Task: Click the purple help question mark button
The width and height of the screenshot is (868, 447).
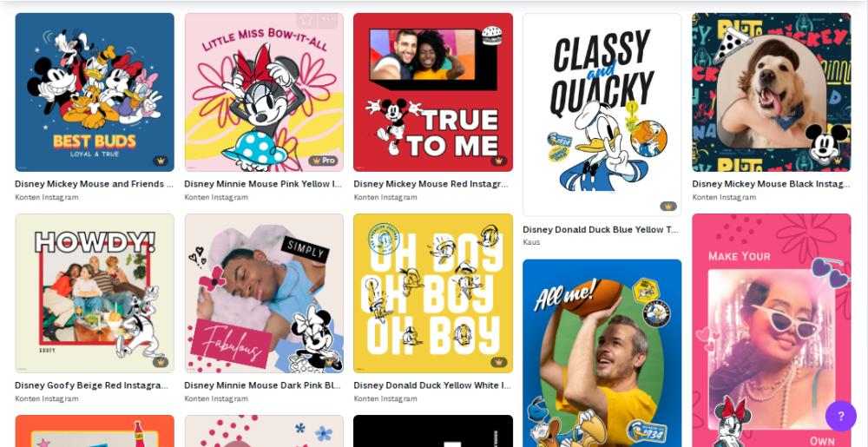Action: pyautogui.click(x=840, y=416)
